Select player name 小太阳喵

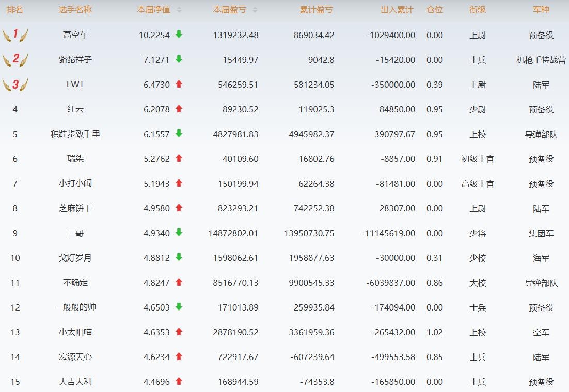pyautogui.click(x=75, y=332)
